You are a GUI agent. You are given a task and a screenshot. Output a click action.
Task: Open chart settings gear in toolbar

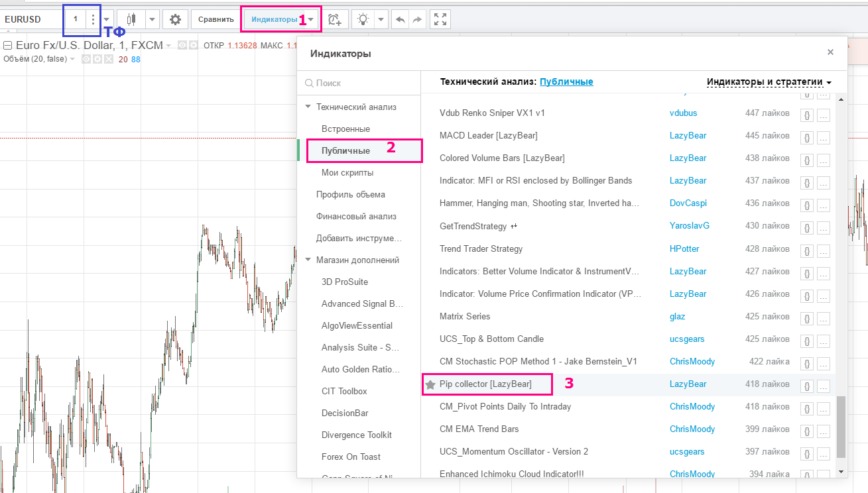(x=175, y=19)
